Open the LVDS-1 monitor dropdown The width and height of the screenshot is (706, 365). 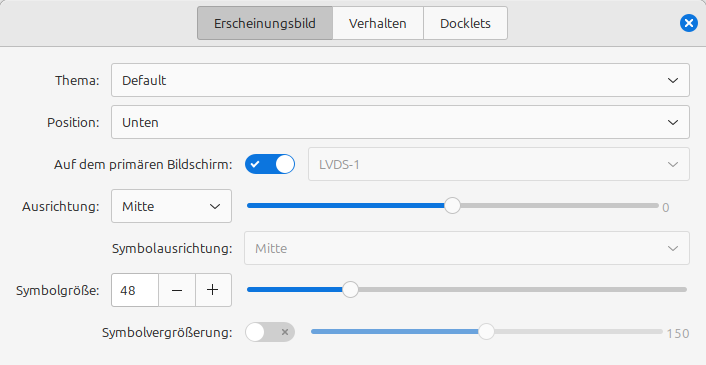click(499, 164)
